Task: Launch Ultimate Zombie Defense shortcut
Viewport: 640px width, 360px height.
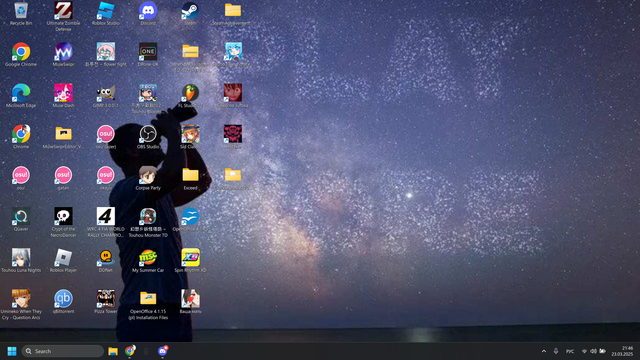Action: tap(63, 16)
